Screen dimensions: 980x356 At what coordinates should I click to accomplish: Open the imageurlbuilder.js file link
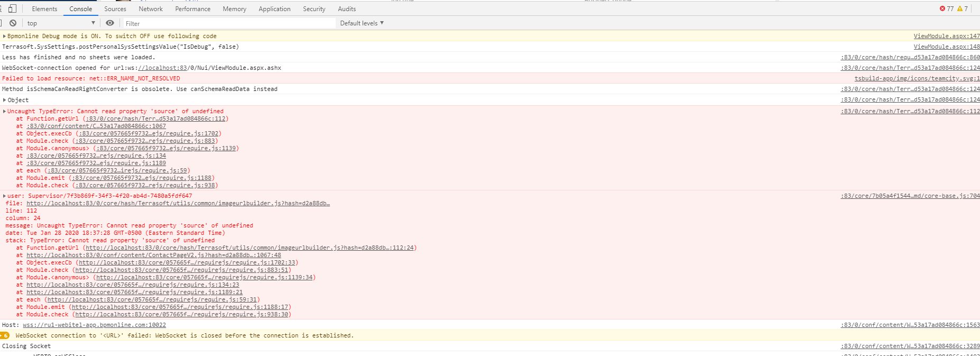pos(178,203)
